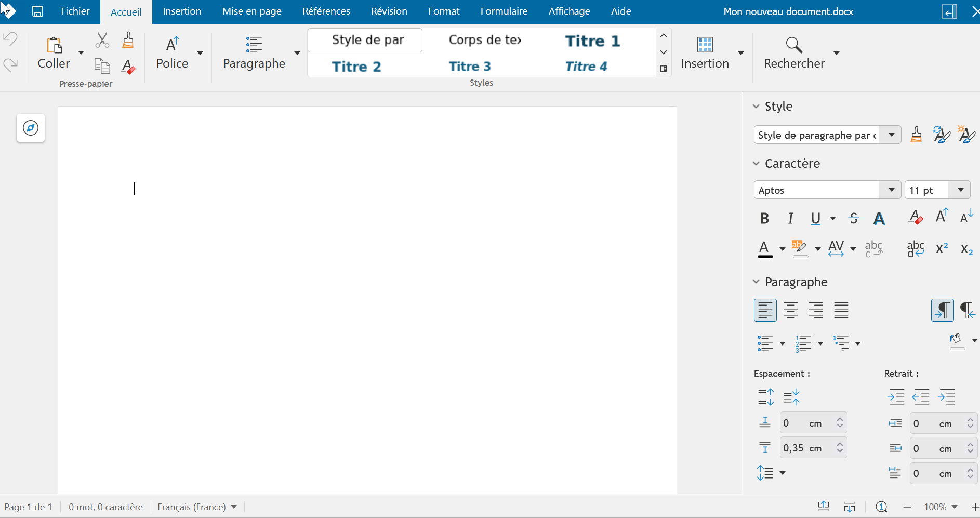
Task: Open paragraph style combo box dropdown
Action: [892, 135]
